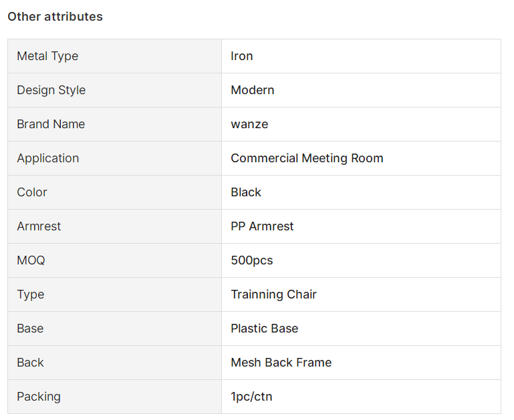
Task: Click the 'Iron' value cell
Action: pos(361,56)
